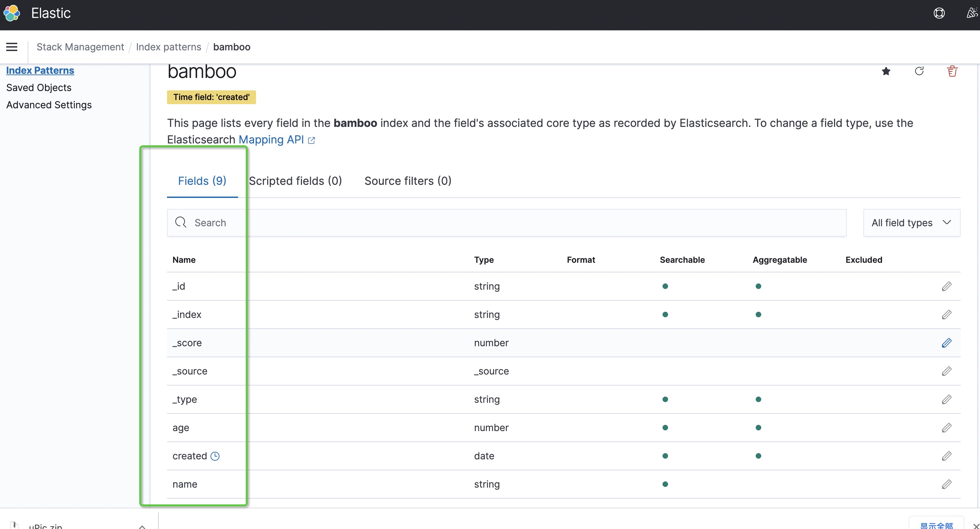Edit the name field
980x529 pixels.
(947, 484)
